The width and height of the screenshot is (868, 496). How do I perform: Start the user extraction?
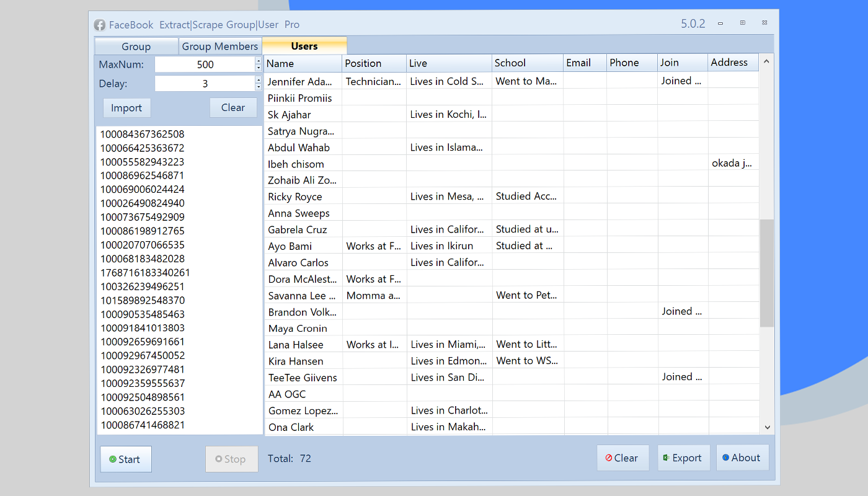126,459
